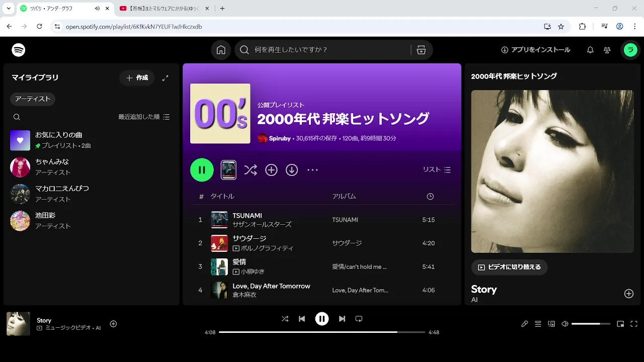Open the 00's playlist cover image
This screenshot has width=644, height=362.
click(x=220, y=114)
